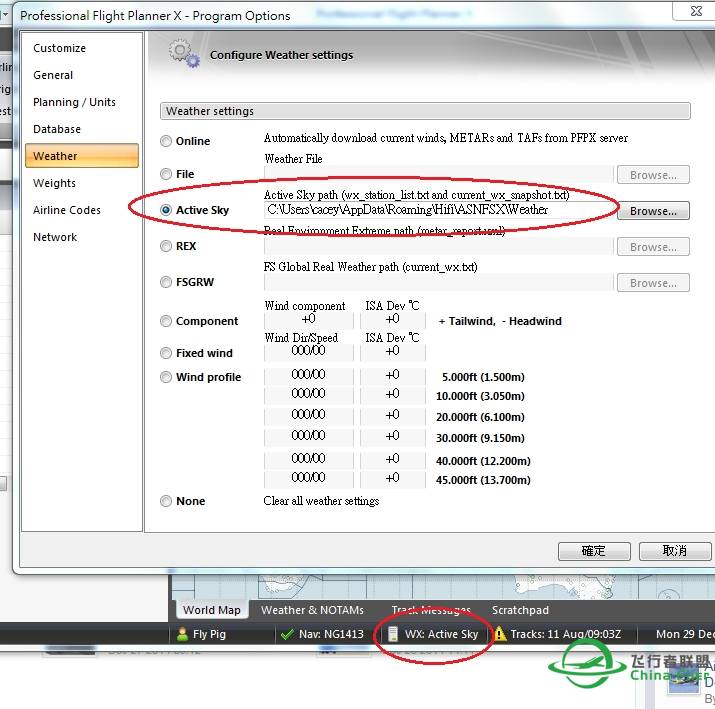Viewport: 715px width, 709px height.
Task: Browse for the Active Sky path
Action: point(653,211)
